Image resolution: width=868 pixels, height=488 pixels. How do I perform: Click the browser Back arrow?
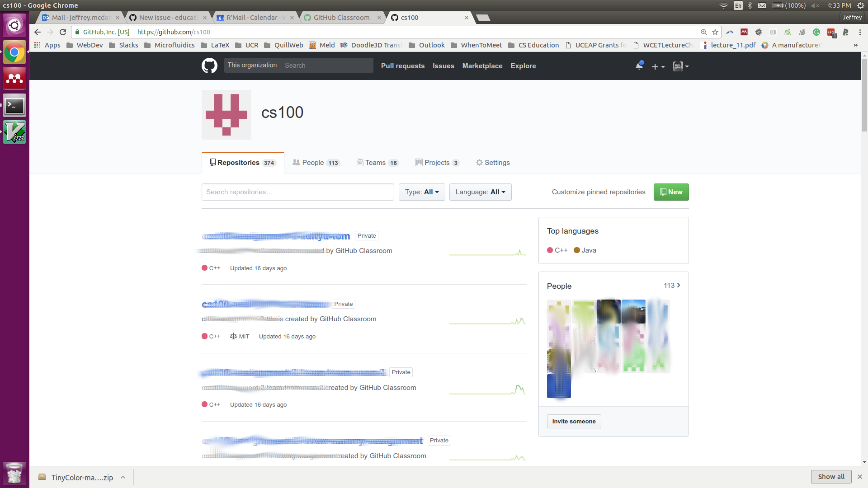point(38,32)
